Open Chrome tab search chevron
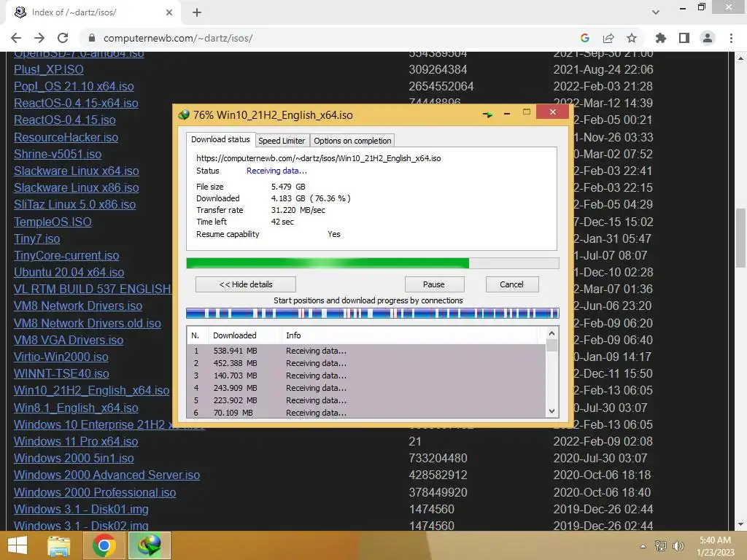Viewport: 747px width, 560px height. click(x=656, y=12)
